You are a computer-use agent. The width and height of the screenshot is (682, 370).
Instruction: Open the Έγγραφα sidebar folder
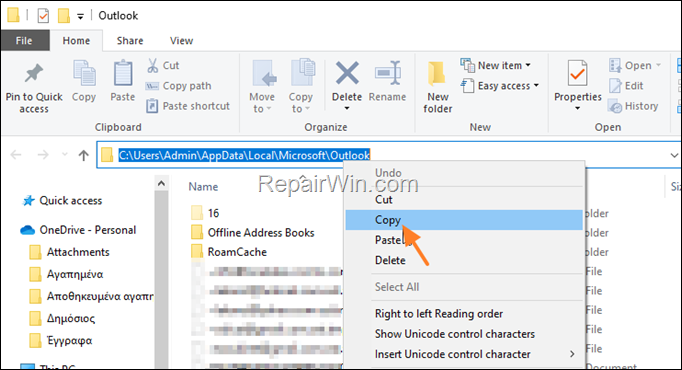click(x=60, y=340)
